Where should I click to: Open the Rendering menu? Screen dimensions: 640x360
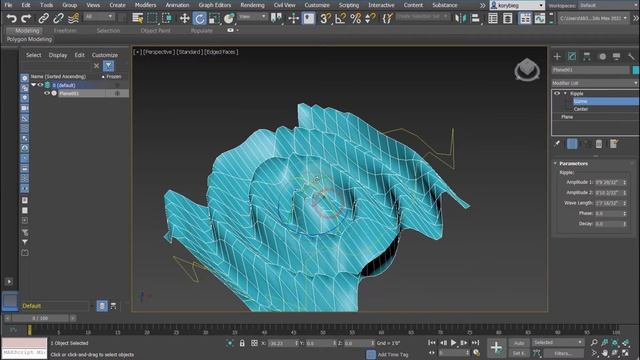coord(252,5)
